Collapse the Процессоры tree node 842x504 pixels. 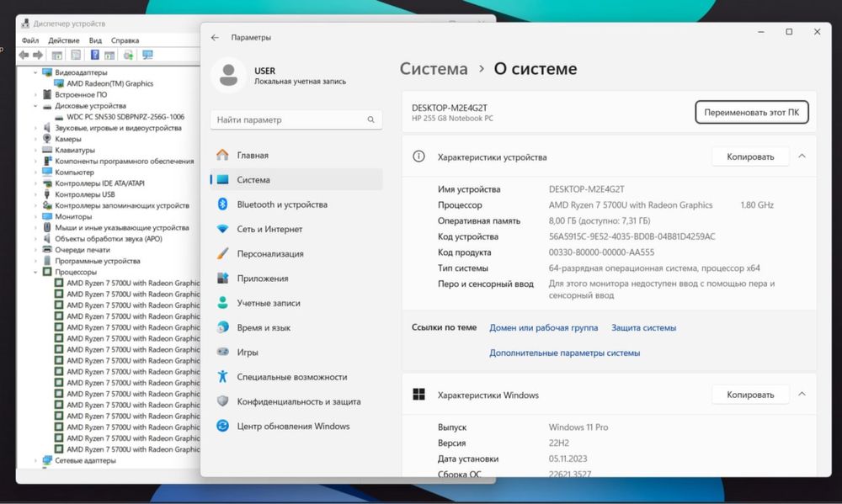click(35, 272)
